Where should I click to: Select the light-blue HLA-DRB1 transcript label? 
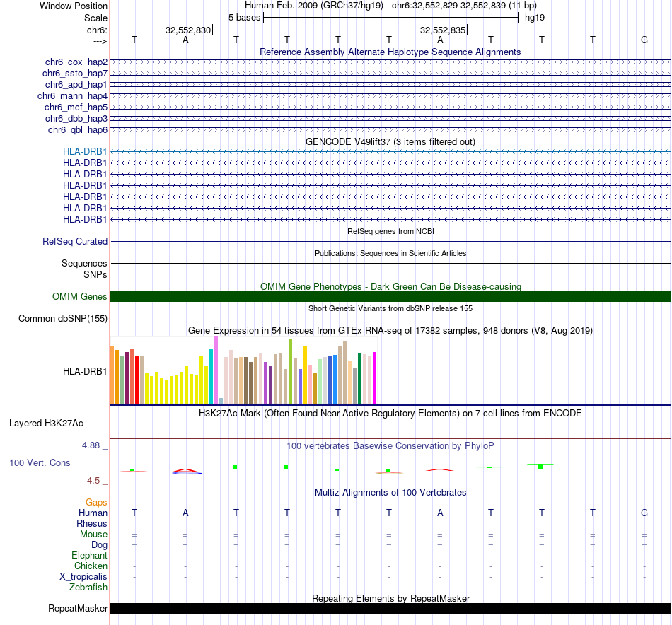pos(85,151)
